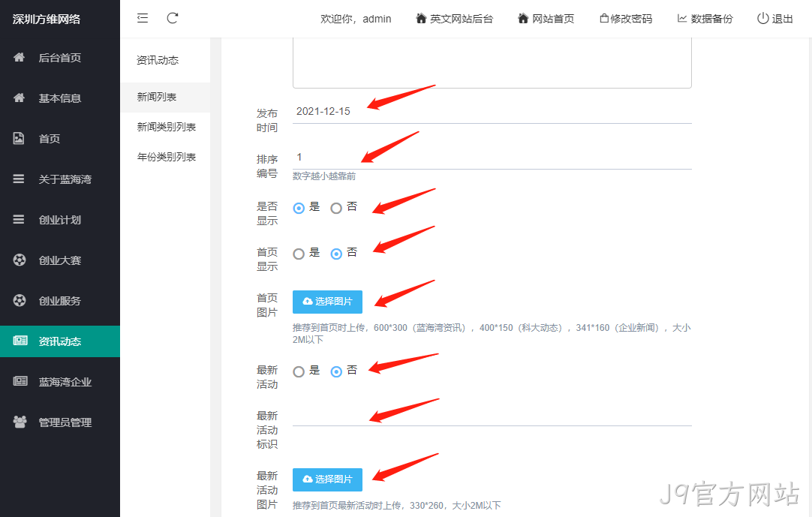Click news icon next to 蓝海湾企业
Screen dimensions: 812x517
(20, 381)
